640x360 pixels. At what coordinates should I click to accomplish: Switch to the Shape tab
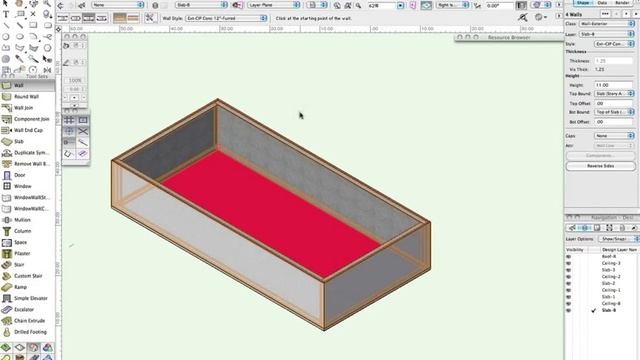[x=583, y=3]
